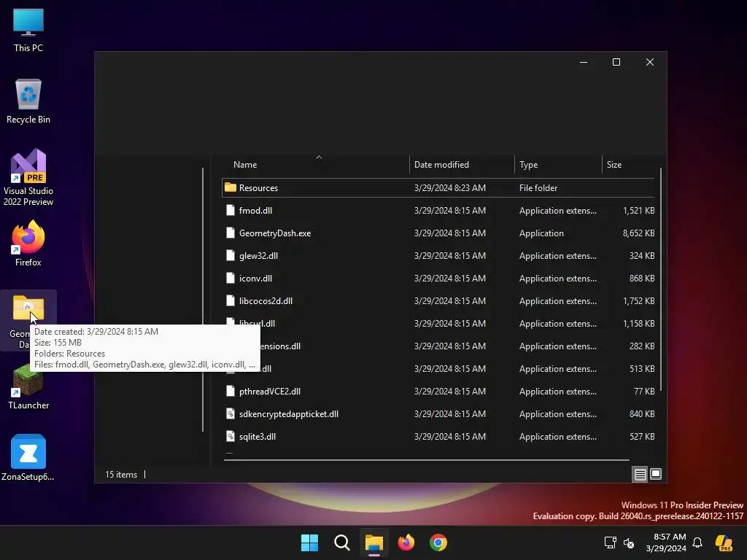
Task: Click the Resources folder name
Action: [x=258, y=188]
